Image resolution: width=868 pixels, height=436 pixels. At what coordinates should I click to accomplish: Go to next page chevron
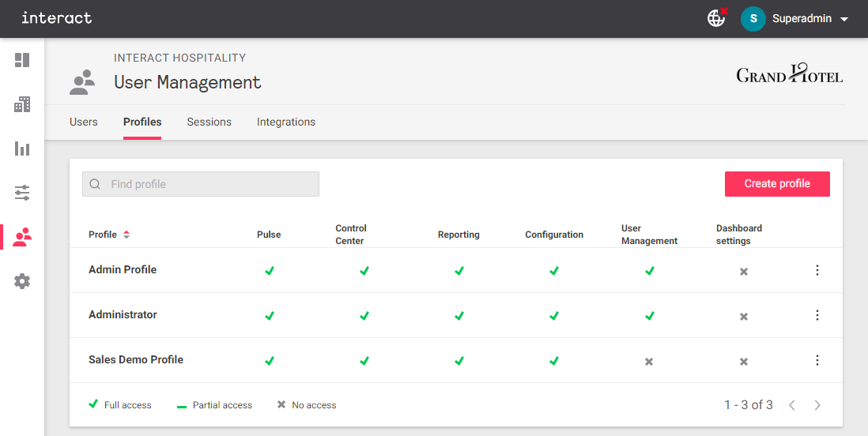(817, 405)
